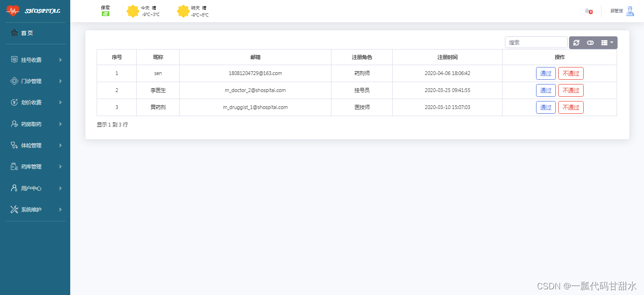The width and height of the screenshot is (644, 295).
Task: Click the 用户中心 user icon
Action: coord(14,188)
